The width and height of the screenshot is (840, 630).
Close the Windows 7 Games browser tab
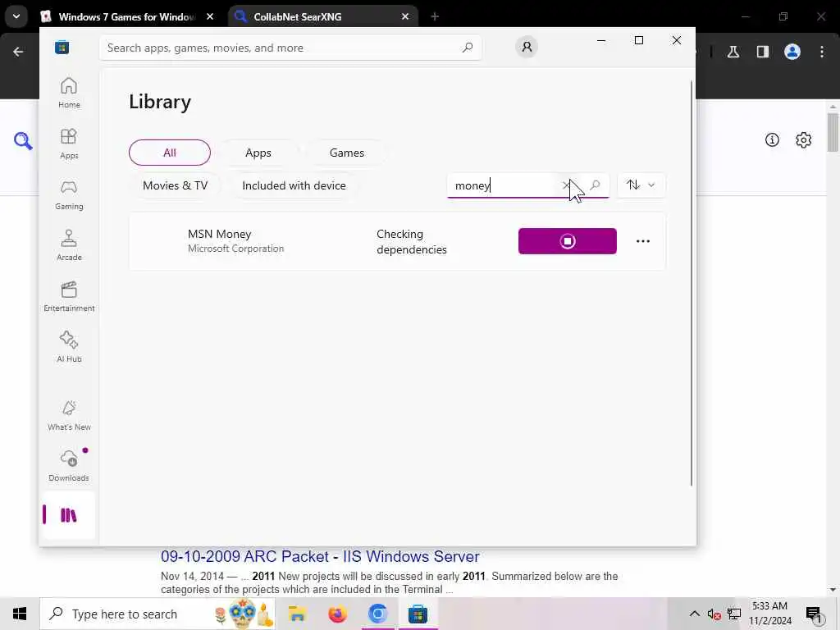[210, 16]
